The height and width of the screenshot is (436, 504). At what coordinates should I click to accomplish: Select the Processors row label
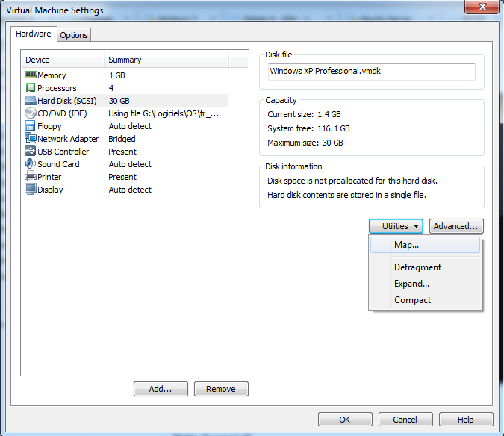point(57,88)
